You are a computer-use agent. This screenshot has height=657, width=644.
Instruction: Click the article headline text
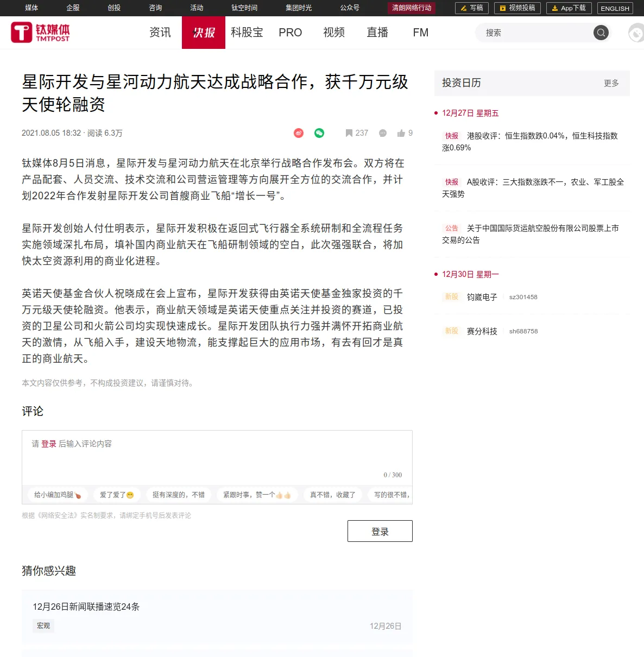pyautogui.click(x=215, y=93)
